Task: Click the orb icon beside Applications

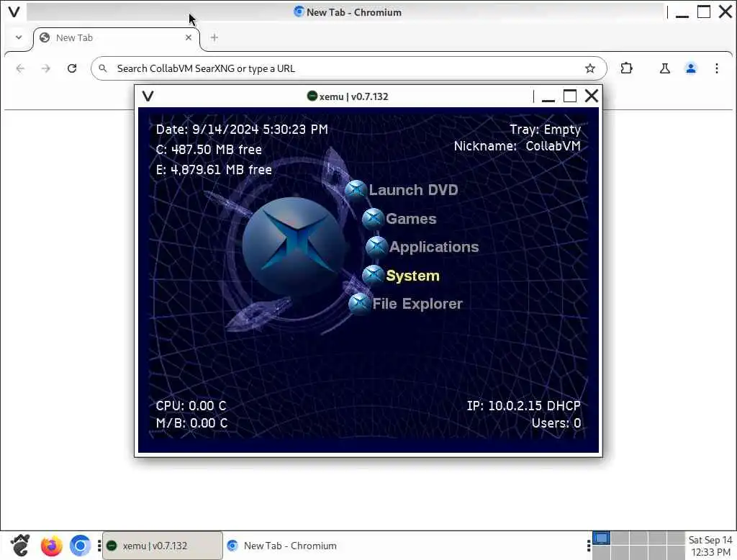Action: 377,247
